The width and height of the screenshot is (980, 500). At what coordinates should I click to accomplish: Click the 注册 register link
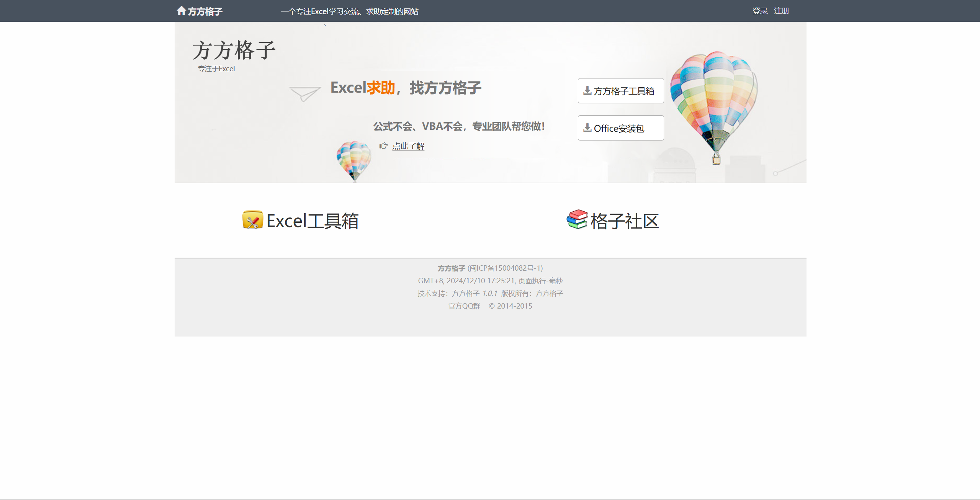(x=781, y=11)
